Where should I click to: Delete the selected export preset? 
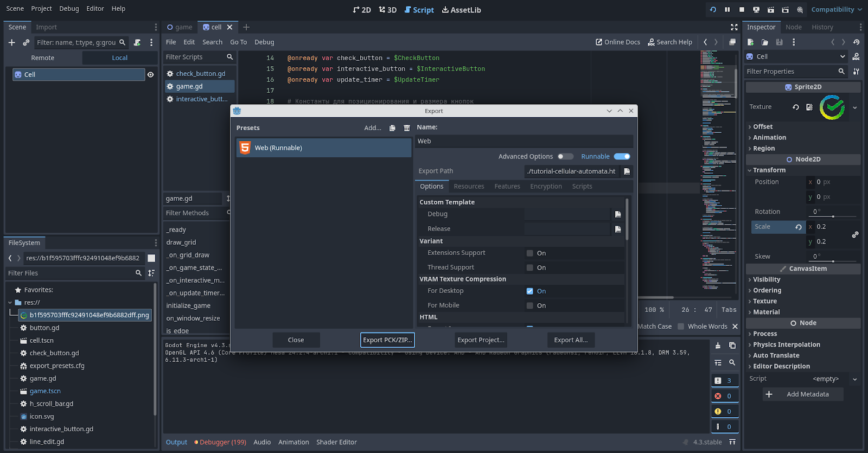point(407,128)
